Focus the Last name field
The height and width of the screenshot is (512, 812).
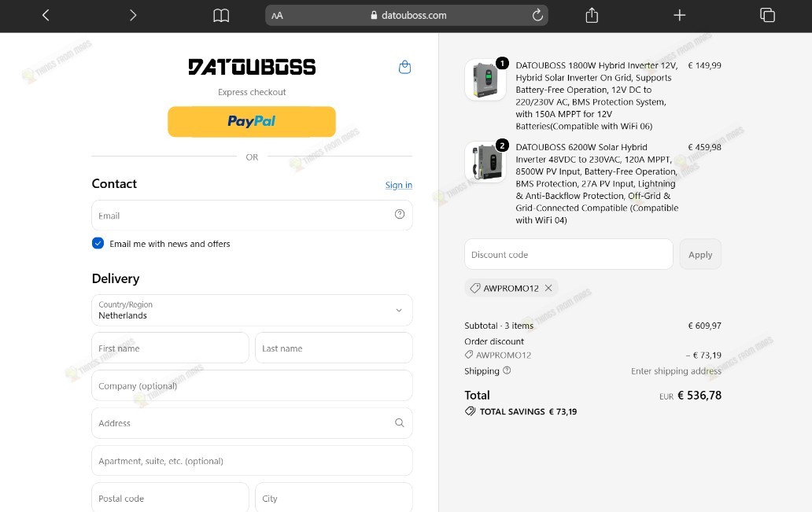(334, 348)
